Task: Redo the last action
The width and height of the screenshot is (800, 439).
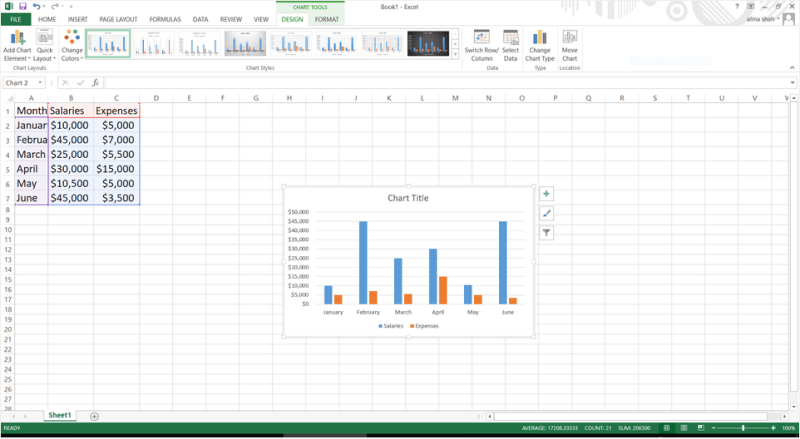Action: [55, 7]
